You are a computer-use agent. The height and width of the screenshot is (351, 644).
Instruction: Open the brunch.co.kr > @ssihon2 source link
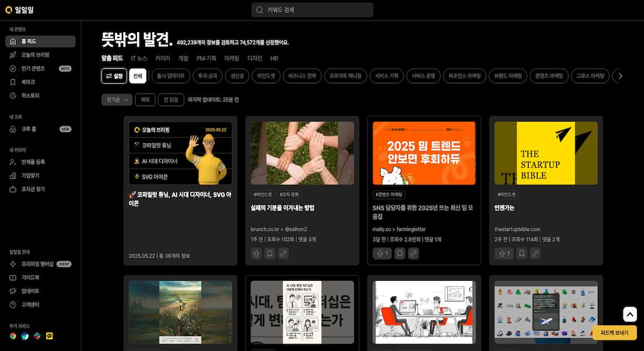(279, 229)
